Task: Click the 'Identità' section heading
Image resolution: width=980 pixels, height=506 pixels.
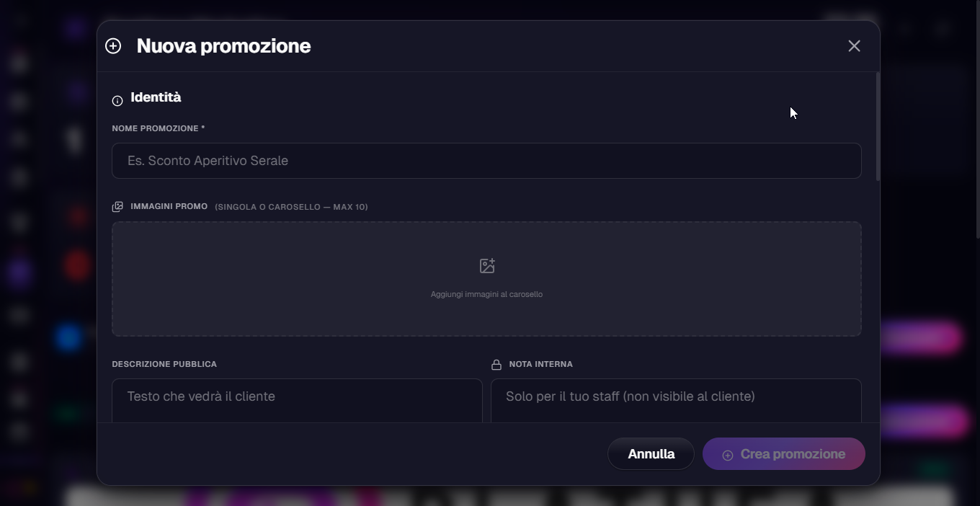Action: click(x=156, y=97)
